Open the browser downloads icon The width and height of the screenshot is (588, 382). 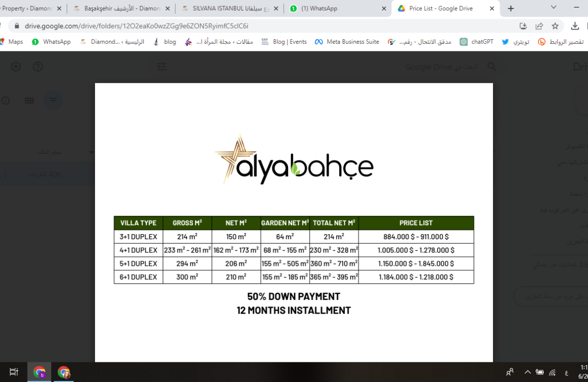575,26
